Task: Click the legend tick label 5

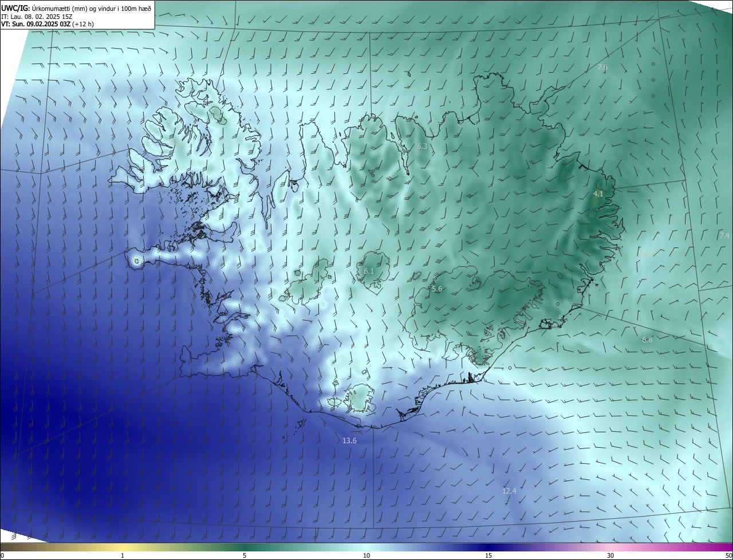Action: (245, 556)
